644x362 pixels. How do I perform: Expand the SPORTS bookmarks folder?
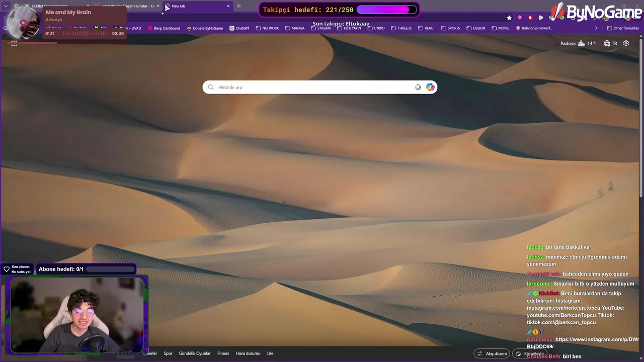(450, 28)
